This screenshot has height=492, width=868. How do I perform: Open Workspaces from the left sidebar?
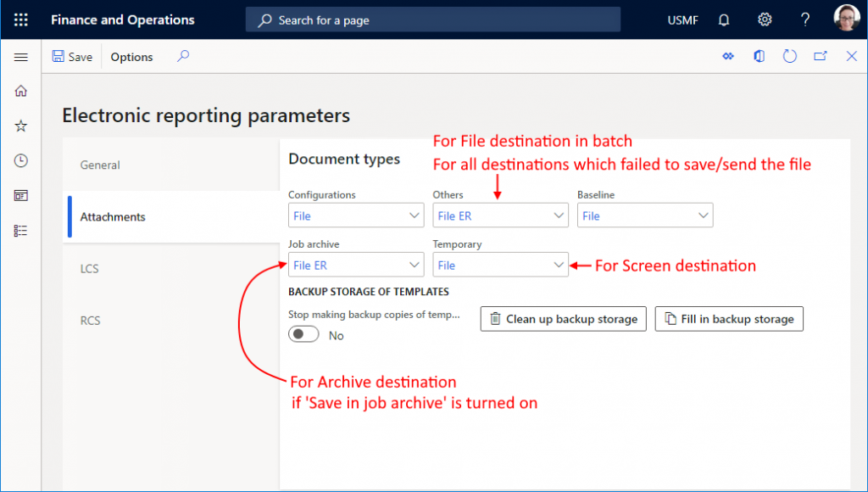(21, 195)
